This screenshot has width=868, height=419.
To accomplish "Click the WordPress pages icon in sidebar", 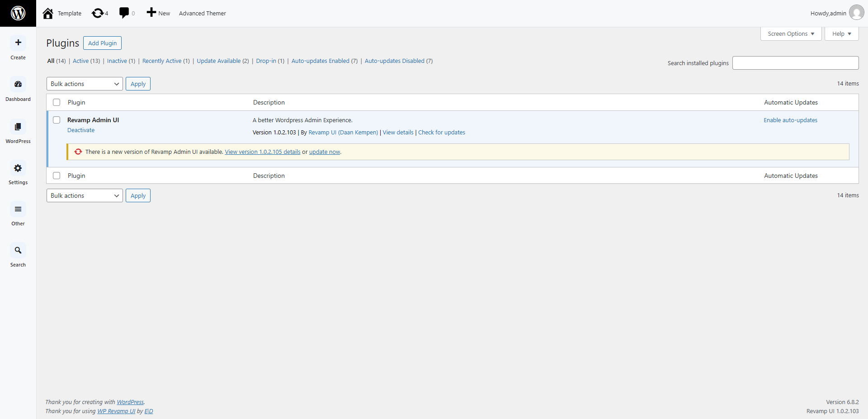I will [18, 127].
